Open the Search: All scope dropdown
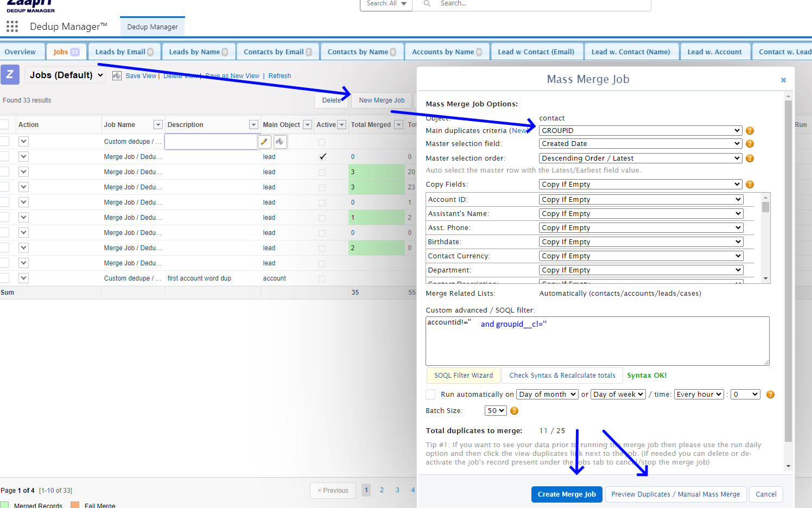812x508 pixels. 386,4
